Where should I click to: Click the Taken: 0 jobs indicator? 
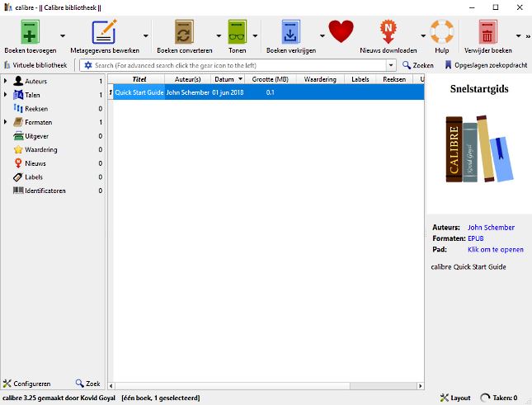tap(499, 398)
